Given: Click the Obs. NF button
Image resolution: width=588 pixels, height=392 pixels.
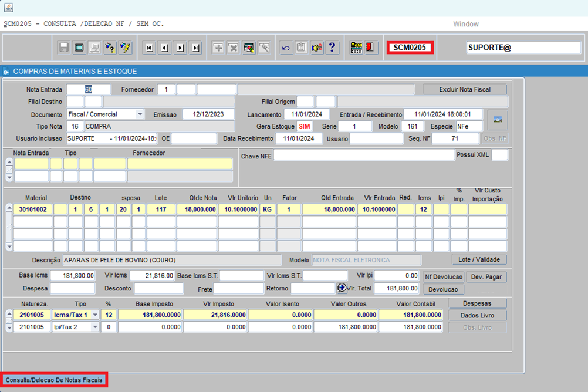Looking at the screenshot, I should point(495,138).
